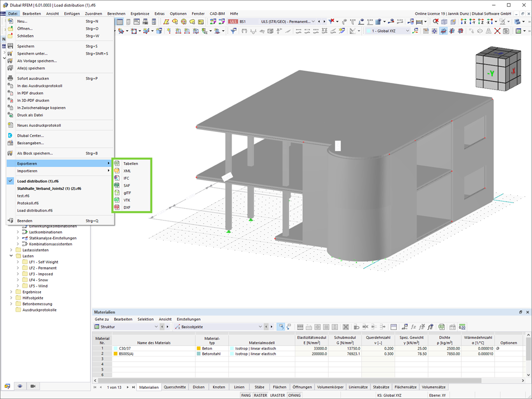
Task: Expand the Betonbemessung tree node
Action: [x=11, y=304]
